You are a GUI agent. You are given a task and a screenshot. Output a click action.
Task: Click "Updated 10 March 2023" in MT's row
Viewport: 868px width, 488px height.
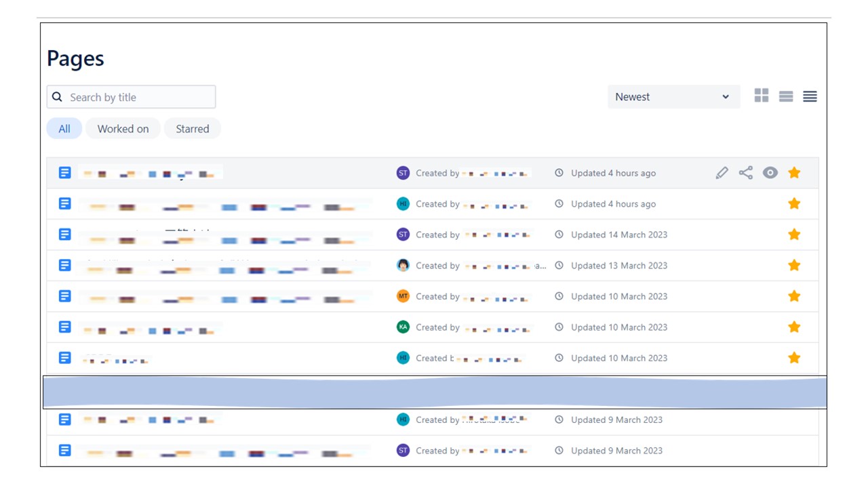click(x=619, y=297)
